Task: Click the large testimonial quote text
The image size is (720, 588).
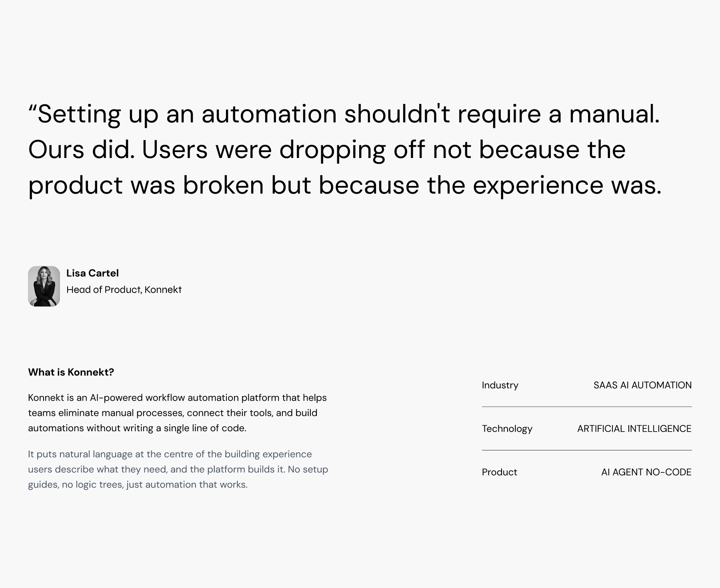Action: click(x=345, y=150)
